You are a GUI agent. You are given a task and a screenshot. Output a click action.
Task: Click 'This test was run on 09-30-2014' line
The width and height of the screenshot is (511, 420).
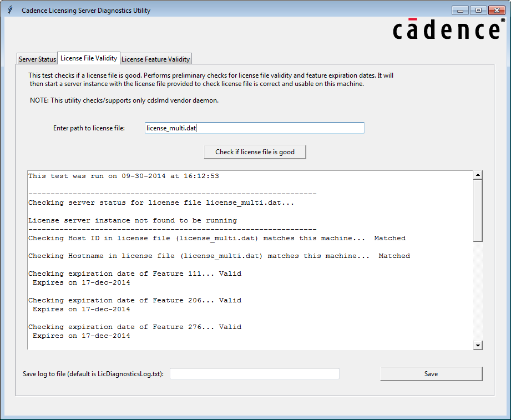(124, 176)
